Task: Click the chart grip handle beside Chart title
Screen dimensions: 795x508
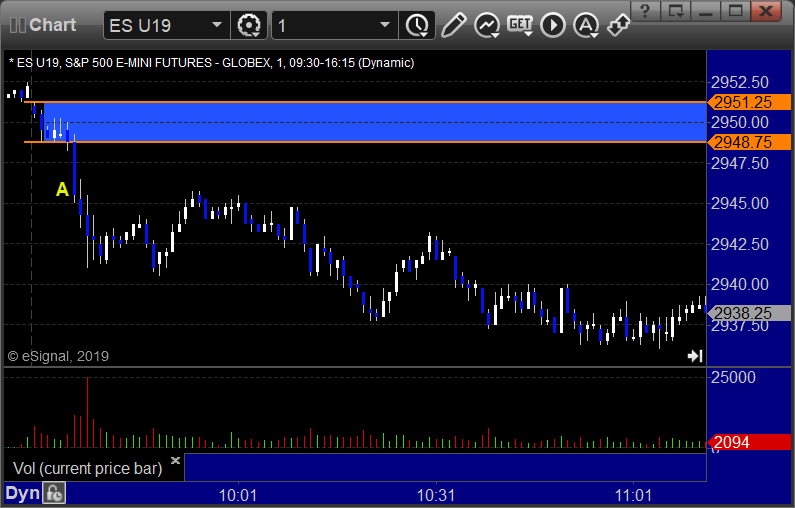Action: [x=18, y=25]
